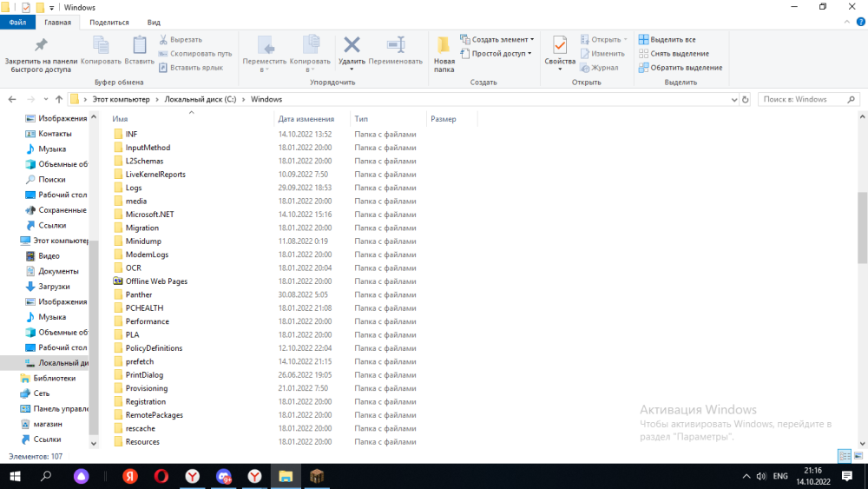The width and height of the screenshot is (868, 489).
Task: Open Создать элемент dropdown
Action: [497, 40]
